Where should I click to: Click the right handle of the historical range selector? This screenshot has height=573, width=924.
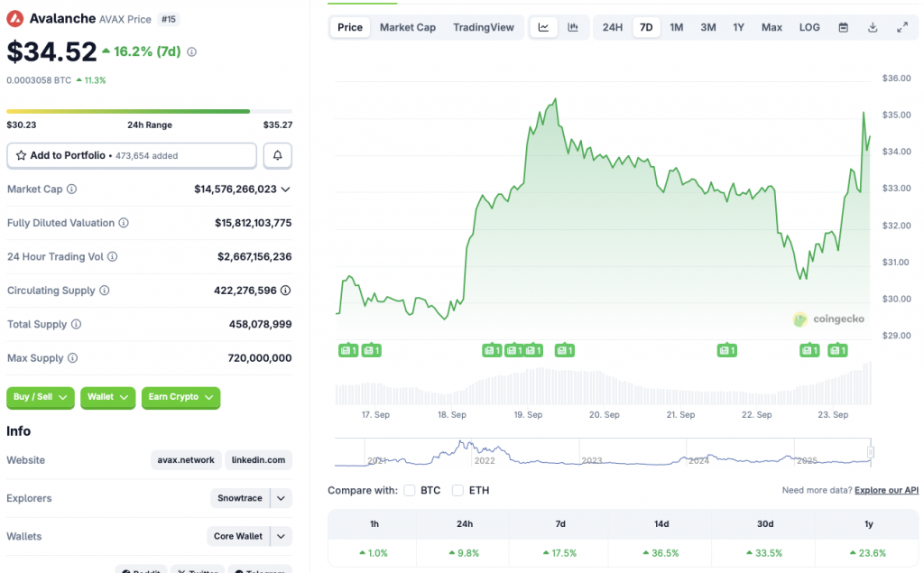(x=871, y=452)
